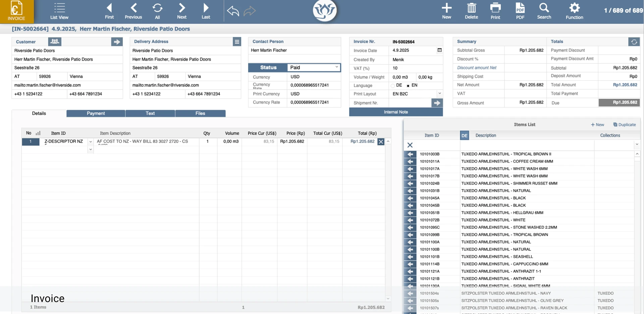
Task: Click Discount amount Net link
Action: 477,68
